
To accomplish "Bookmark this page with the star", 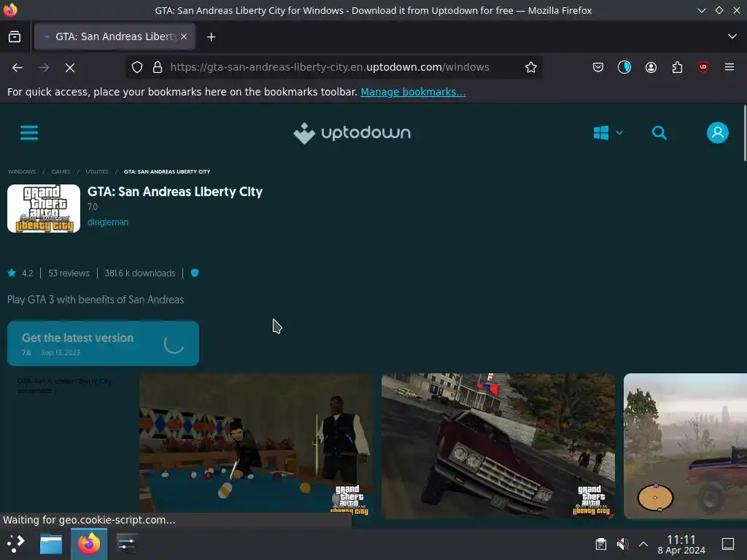I will (531, 68).
